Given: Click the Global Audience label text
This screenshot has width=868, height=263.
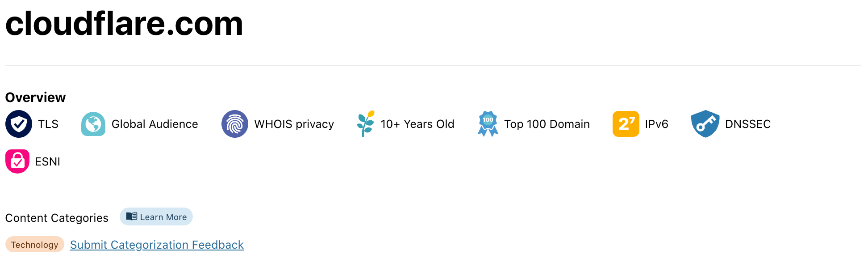Looking at the screenshot, I should click(154, 124).
